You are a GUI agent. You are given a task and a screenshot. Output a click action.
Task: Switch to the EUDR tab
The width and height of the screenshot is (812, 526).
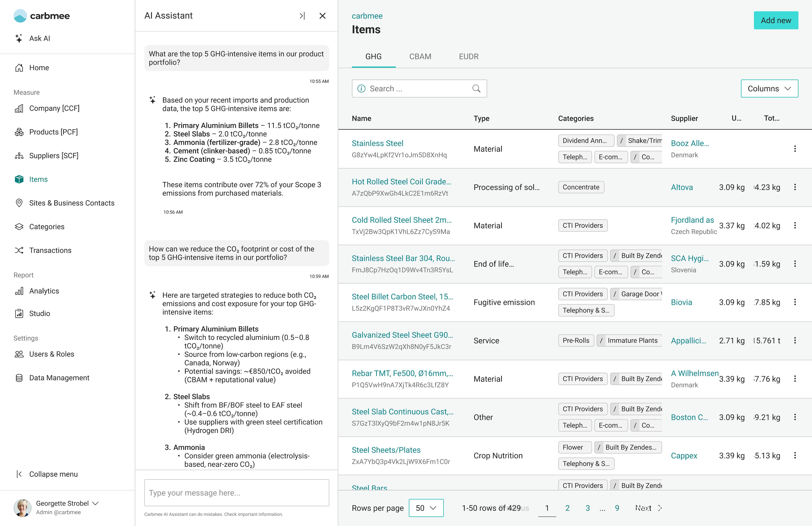pos(468,57)
